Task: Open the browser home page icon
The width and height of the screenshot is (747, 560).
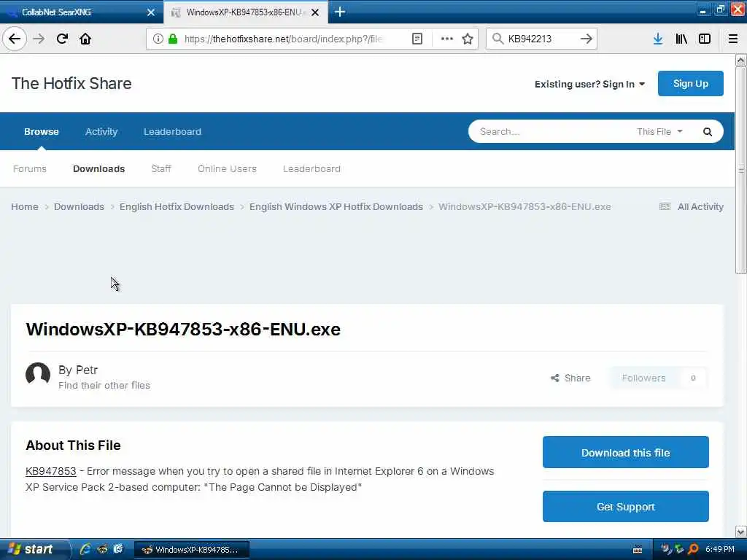Action: point(85,39)
